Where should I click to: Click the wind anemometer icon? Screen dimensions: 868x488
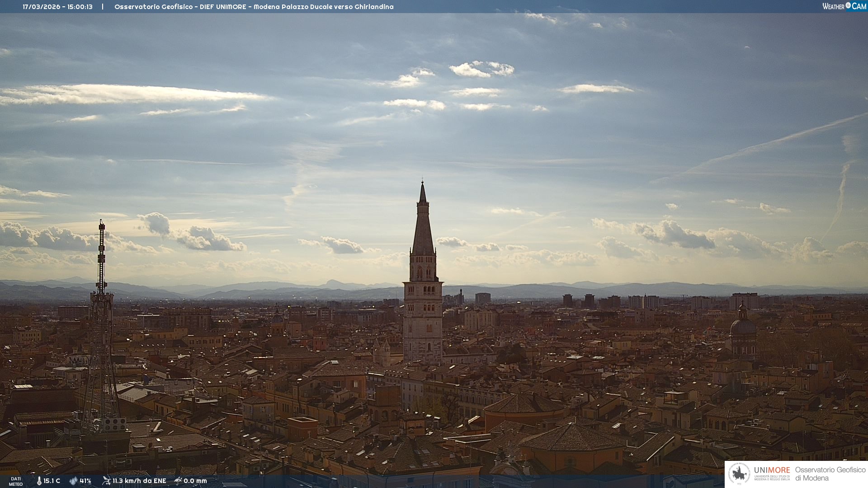(106, 481)
